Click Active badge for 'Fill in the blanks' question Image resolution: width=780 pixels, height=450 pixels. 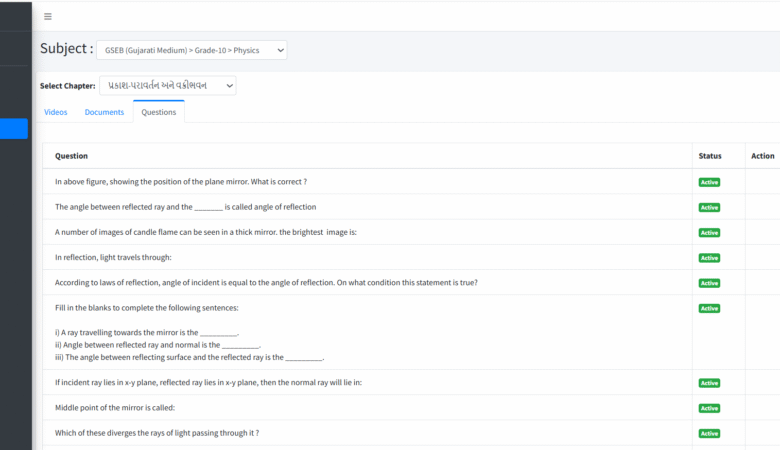pyautogui.click(x=709, y=308)
